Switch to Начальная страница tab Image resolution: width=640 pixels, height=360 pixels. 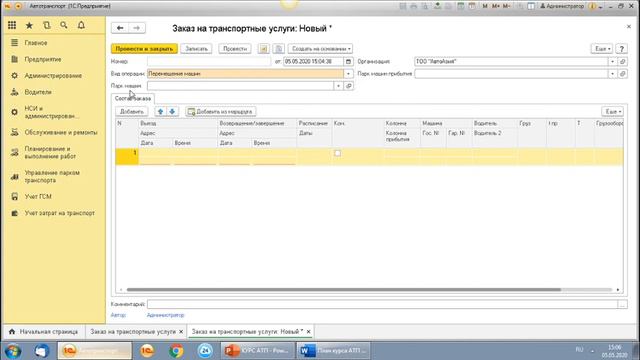44,332
